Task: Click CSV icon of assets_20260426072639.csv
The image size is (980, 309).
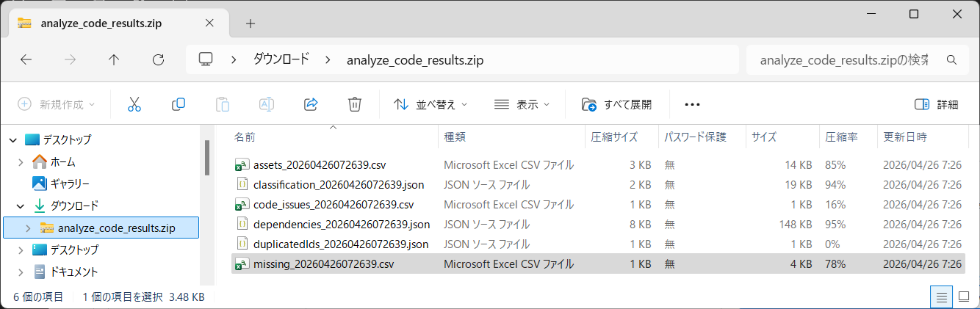Action: 241,164
